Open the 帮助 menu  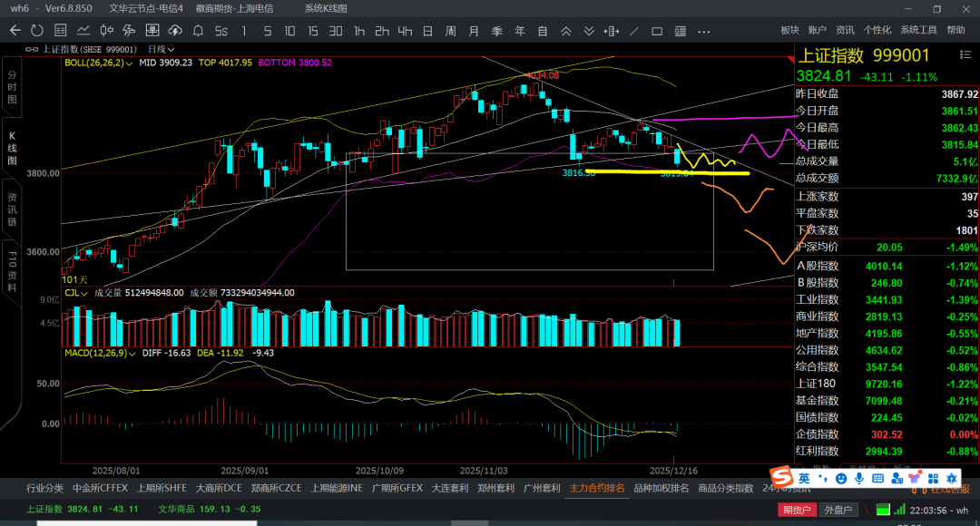coord(955,30)
